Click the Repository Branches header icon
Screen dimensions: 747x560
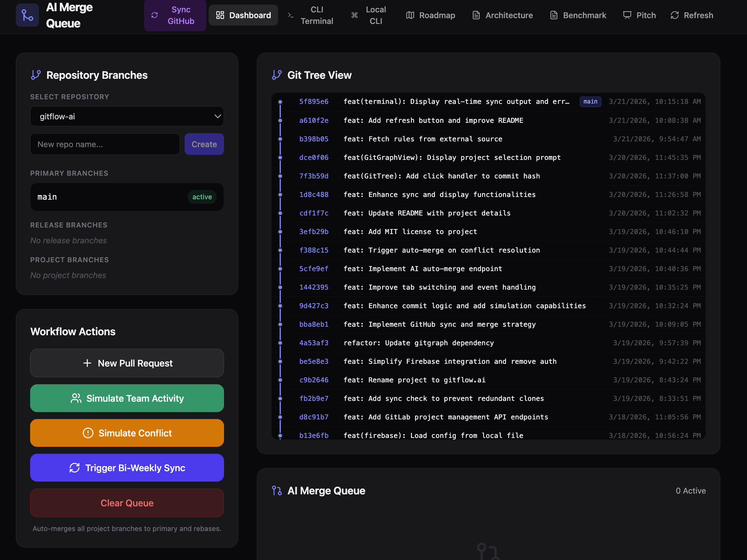[36, 75]
